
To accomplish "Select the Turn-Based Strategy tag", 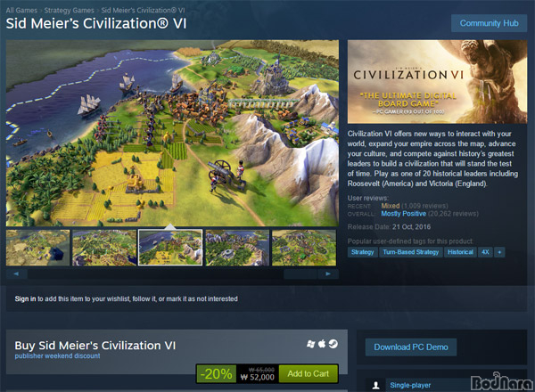I will (411, 252).
